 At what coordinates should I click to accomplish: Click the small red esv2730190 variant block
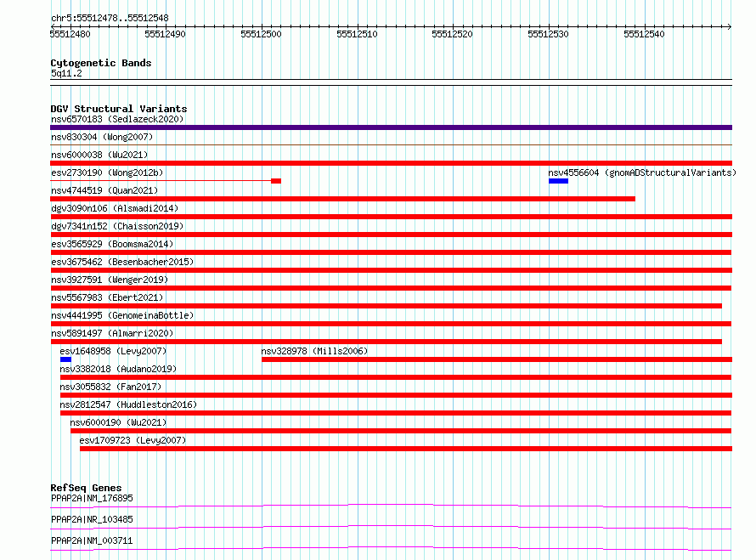point(276,181)
